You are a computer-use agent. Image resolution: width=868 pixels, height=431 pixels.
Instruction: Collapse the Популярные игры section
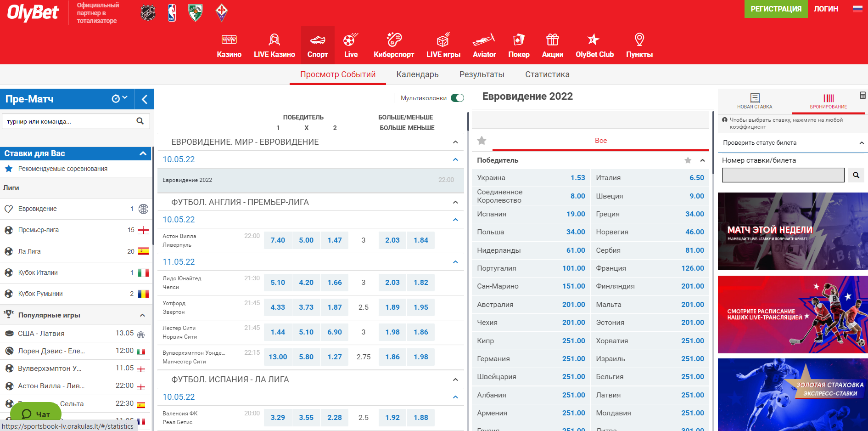coord(142,315)
